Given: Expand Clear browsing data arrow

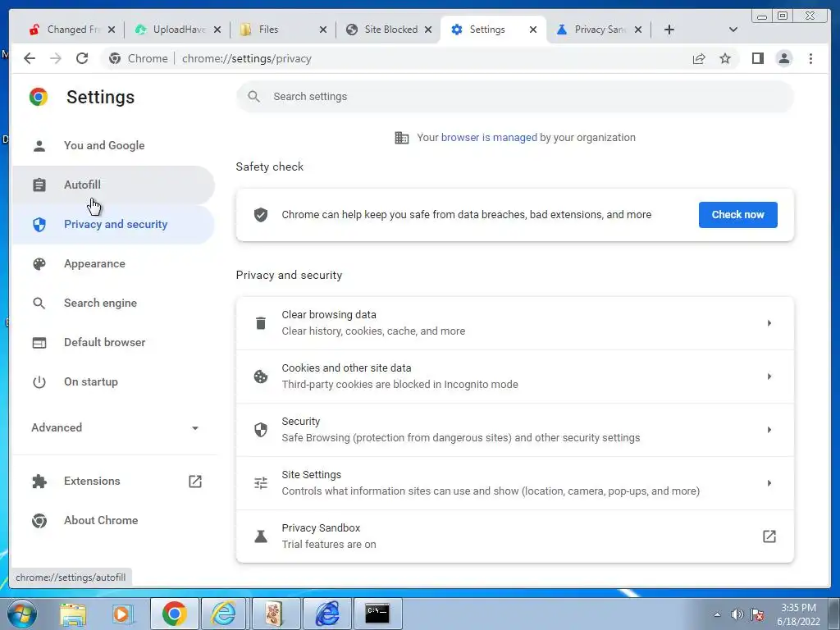Looking at the screenshot, I should click(769, 323).
